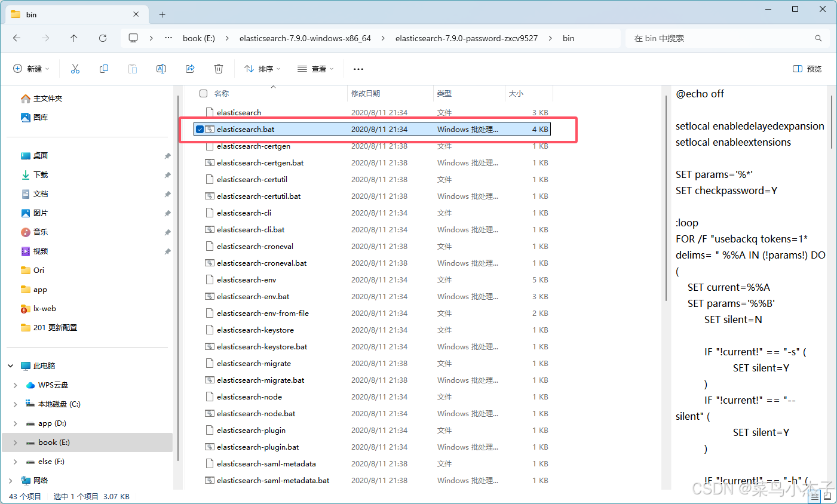Navigate to elasticsearch-7.9.0-windows-x86_64 breadcrumb
Image resolution: width=837 pixels, height=504 pixels.
[x=305, y=38]
